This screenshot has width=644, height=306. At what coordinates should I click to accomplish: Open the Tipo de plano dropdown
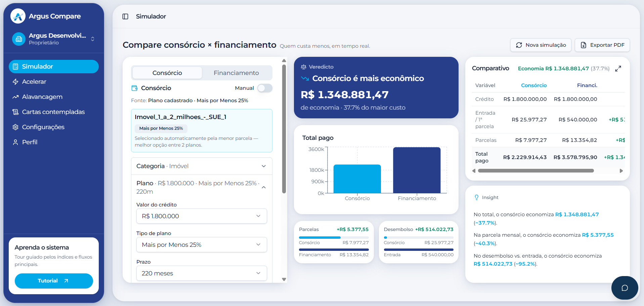(202, 245)
